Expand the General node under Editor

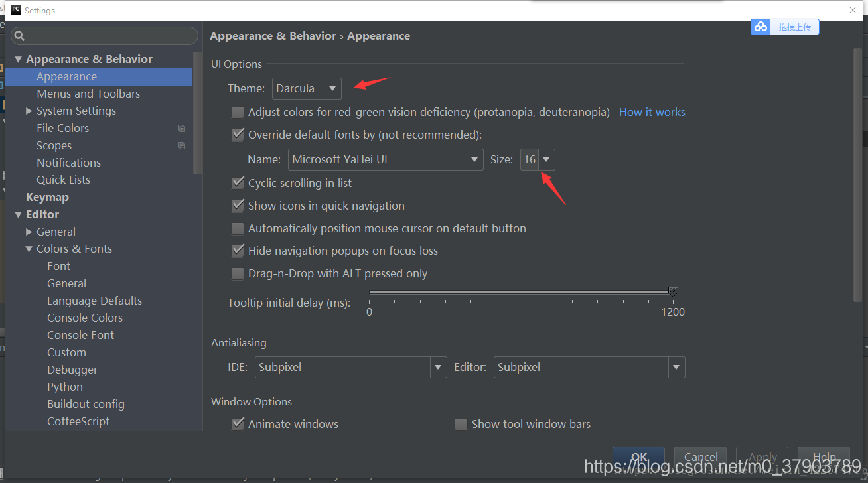tap(29, 232)
